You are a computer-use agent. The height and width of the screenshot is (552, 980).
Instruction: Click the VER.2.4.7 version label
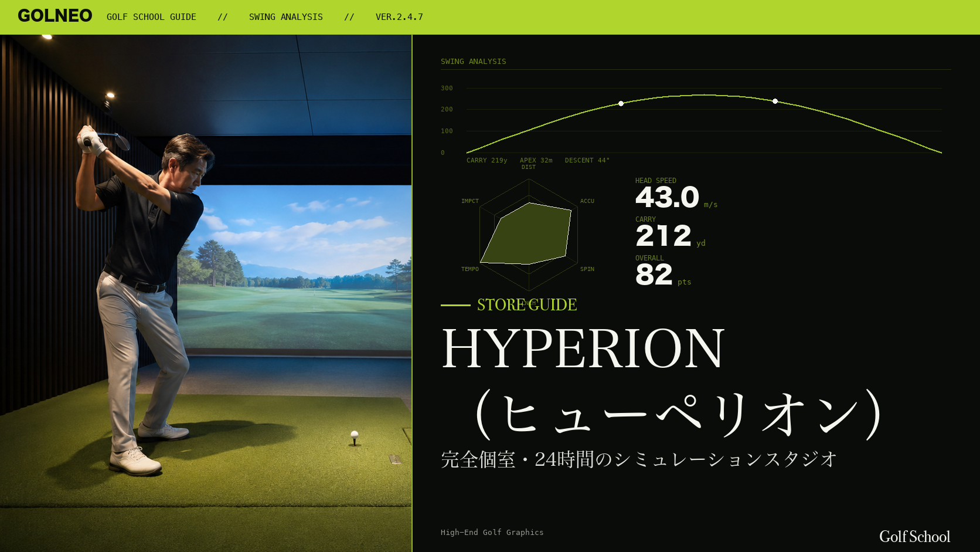[x=399, y=17]
